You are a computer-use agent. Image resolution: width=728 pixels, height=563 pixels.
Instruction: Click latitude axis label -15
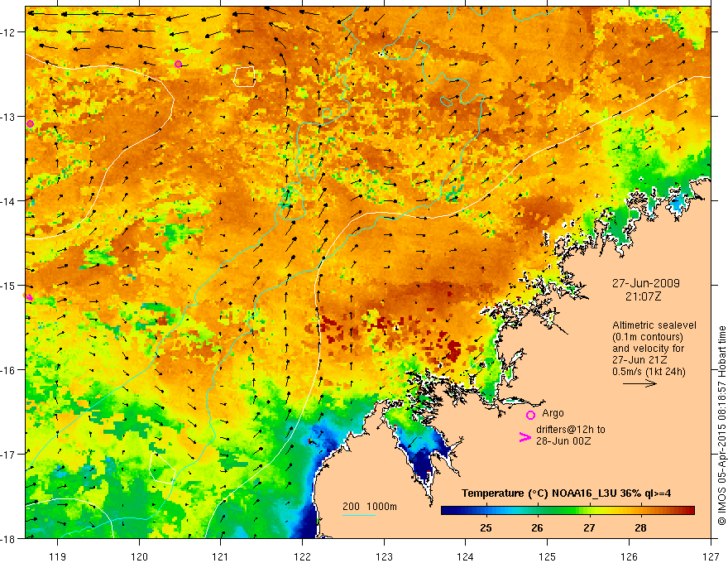click(x=7, y=285)
